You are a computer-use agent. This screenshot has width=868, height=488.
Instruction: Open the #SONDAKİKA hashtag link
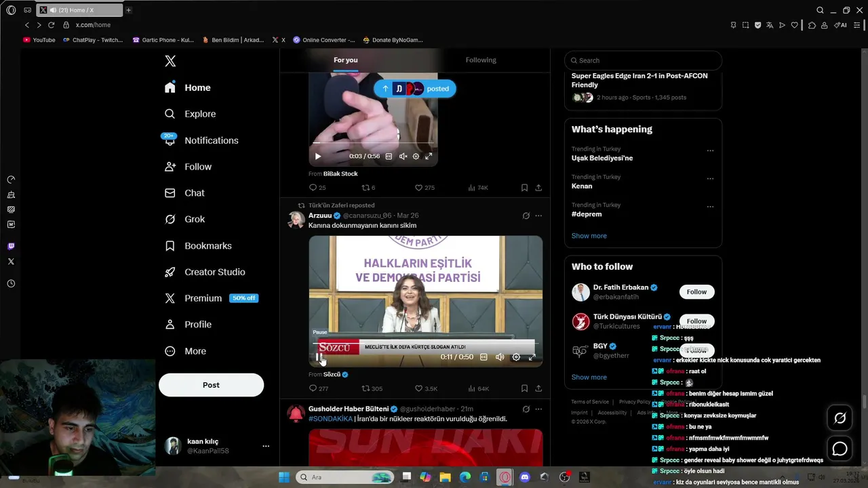pos(330,419)
